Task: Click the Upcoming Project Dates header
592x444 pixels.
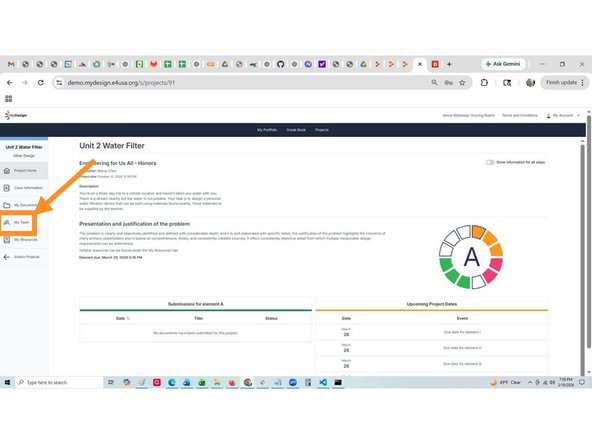Action: [432, 304]
